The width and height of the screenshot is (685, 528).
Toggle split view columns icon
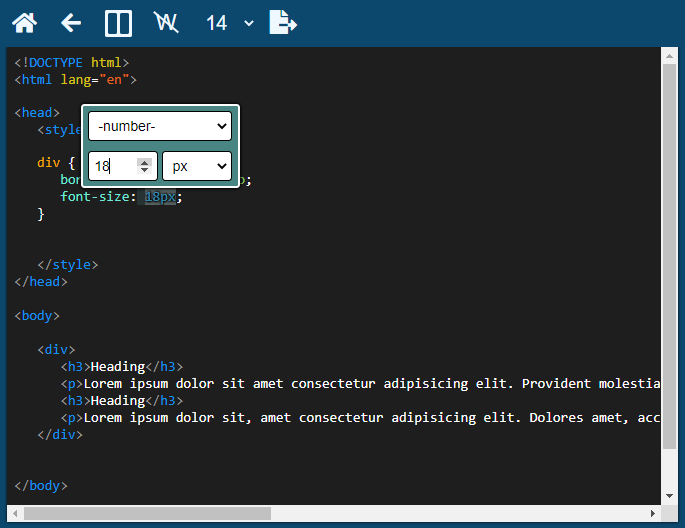click(x=118, y=23)
